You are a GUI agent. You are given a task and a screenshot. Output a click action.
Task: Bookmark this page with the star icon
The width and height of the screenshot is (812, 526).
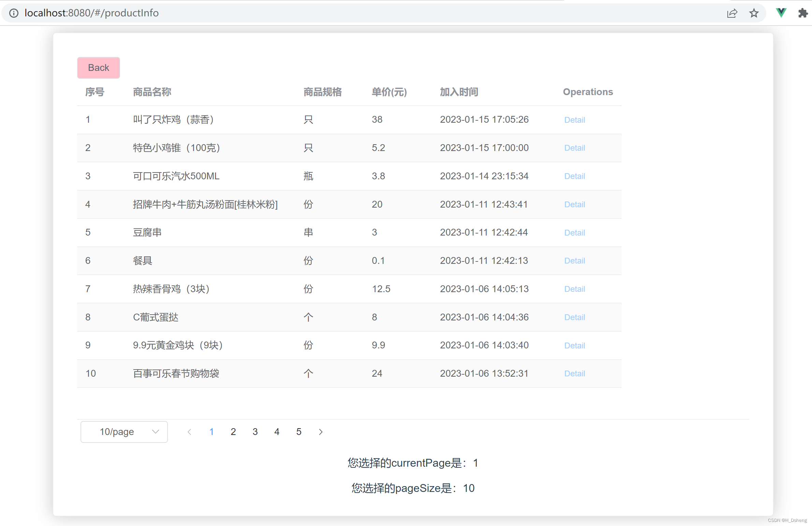(x=754, y=13)
